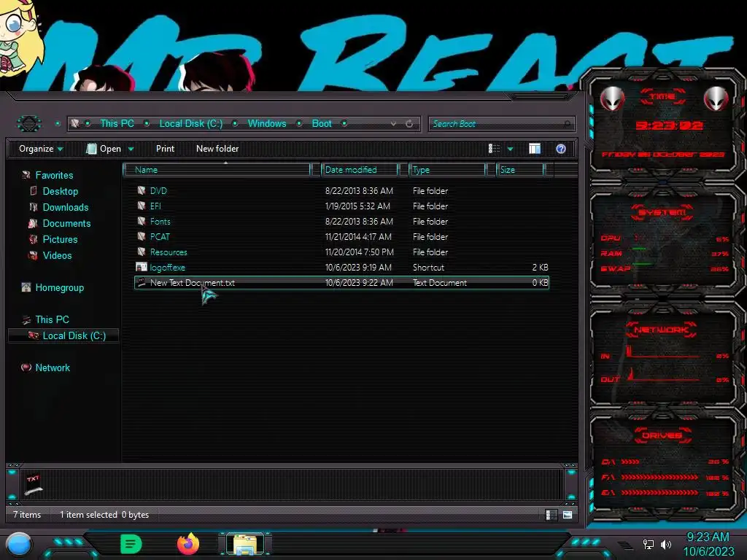Open Pictures in navigation pane
The width and height of the screenshot is (747, 560).
[60, 239]
